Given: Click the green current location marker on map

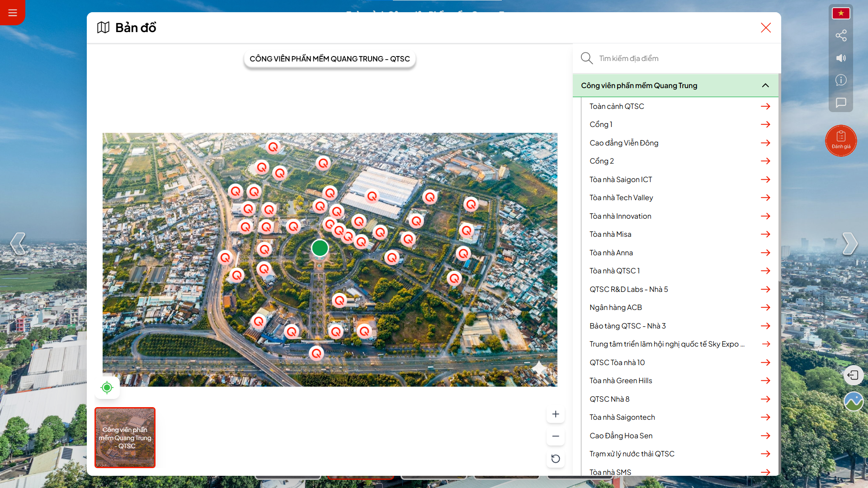Looking at the screenshot, I should click(320, 248).
